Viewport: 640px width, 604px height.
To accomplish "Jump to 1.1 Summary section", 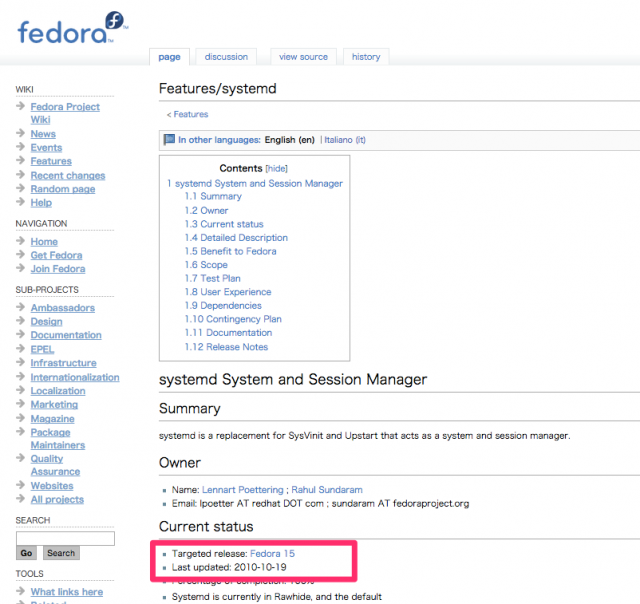I will (213, 196).
